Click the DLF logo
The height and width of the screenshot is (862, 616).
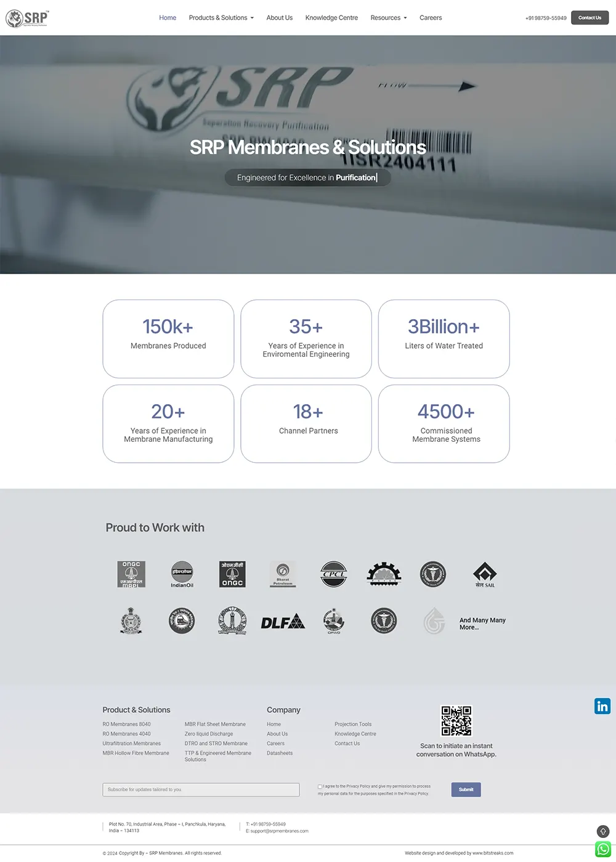pyautogui.click(x=283, y=621)
